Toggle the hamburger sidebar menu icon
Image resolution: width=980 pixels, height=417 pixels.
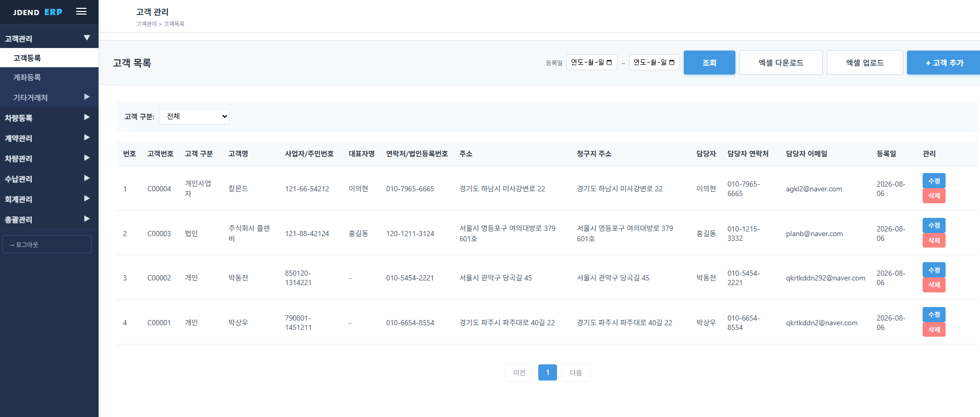[81, 11]
